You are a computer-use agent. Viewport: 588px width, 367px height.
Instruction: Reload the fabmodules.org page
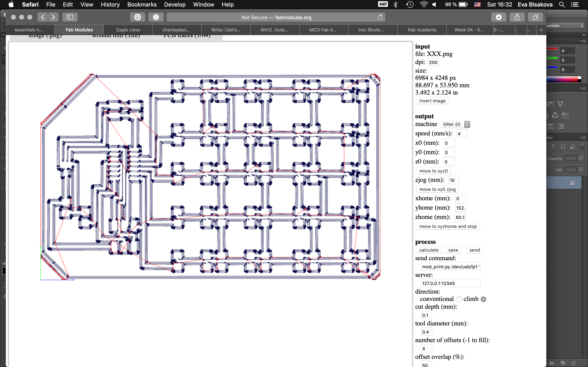[380, 17]
